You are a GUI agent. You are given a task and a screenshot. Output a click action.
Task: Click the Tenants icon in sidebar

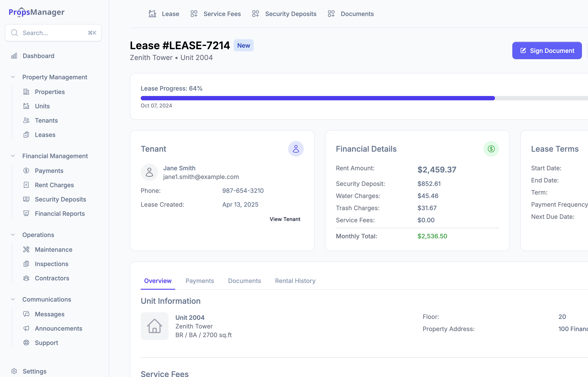tap(26, 120)
